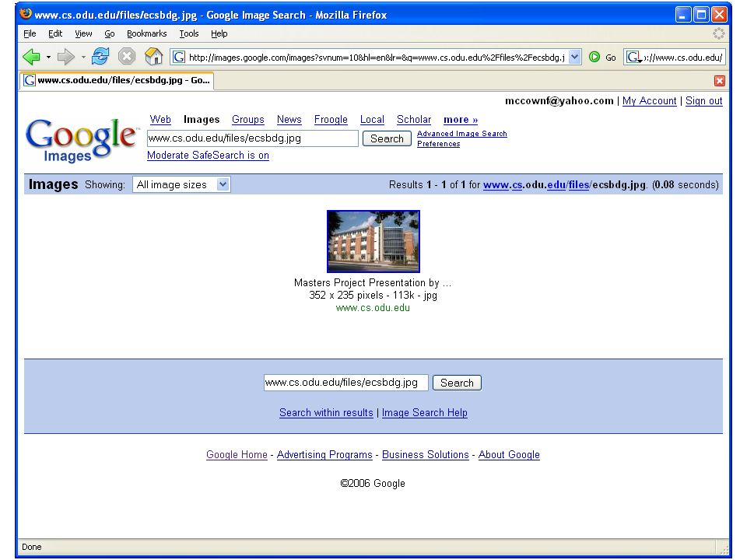Open the Tools menu
The image size is (747, 560).
point(188,33)
